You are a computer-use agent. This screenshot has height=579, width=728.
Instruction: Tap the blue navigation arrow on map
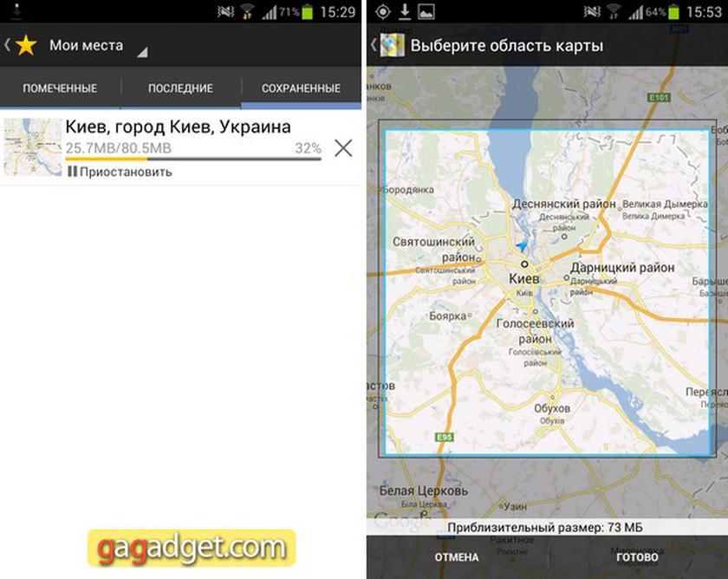tap(522, 247)
